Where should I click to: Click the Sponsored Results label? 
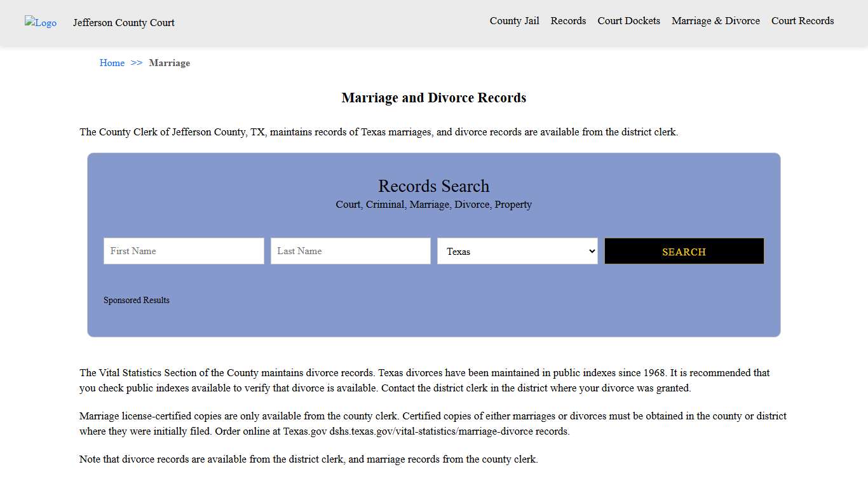click(136, 300)
